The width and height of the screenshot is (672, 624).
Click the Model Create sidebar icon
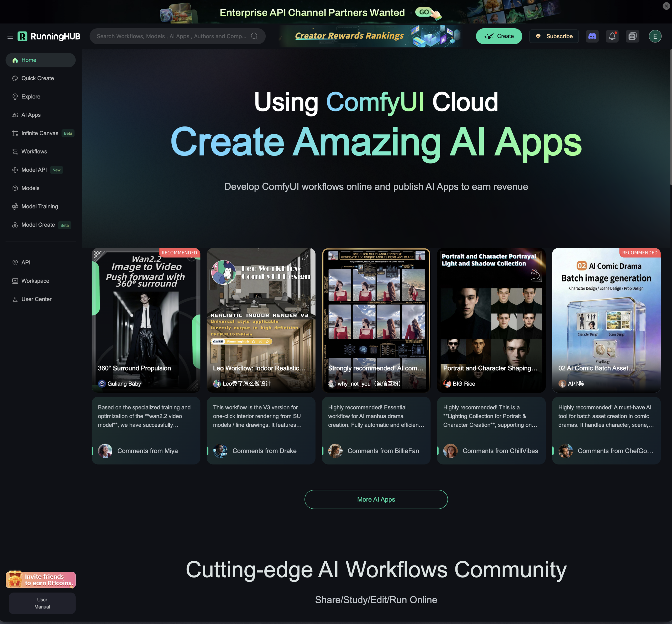point(15,225)
